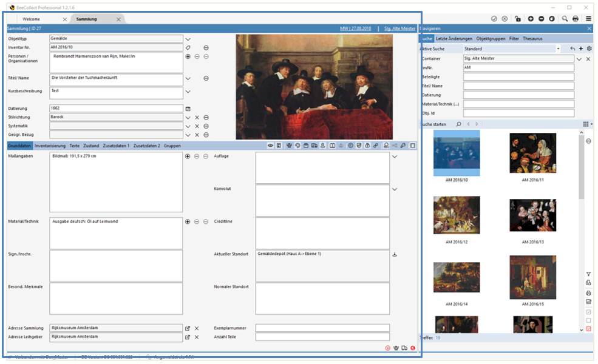Open the magnifier search in top toolbar
Screen dimensions: 598x364
point(565,19)
